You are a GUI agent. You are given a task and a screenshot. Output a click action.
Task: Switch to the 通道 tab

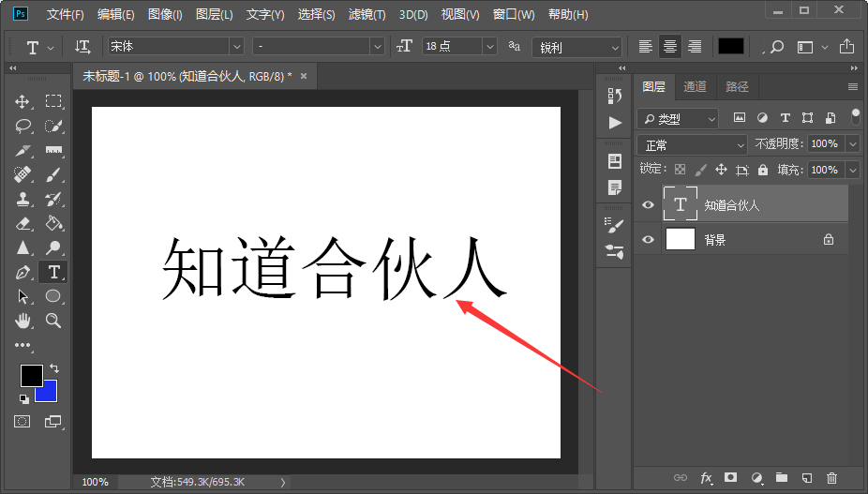coord(695,87)
